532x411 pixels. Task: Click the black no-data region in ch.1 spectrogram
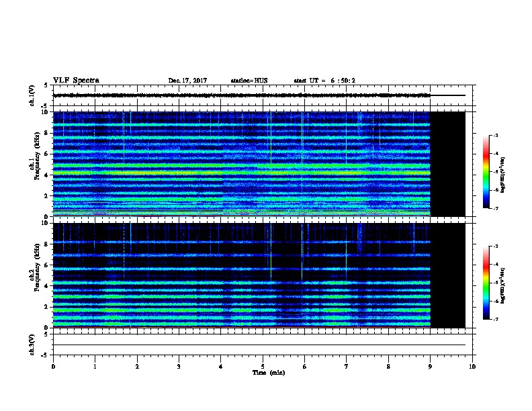click(x=448, y=164)
